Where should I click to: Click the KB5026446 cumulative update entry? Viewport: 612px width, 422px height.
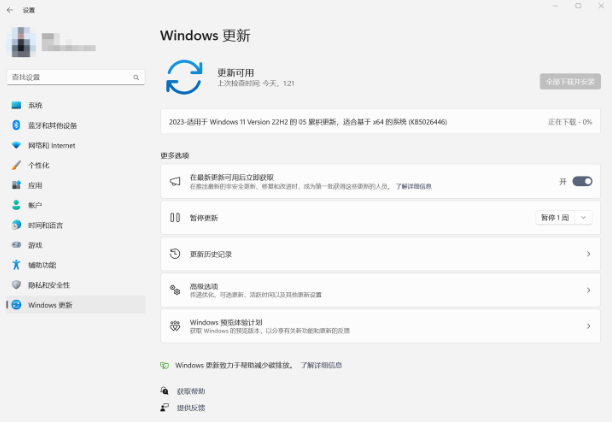(381, 122)
